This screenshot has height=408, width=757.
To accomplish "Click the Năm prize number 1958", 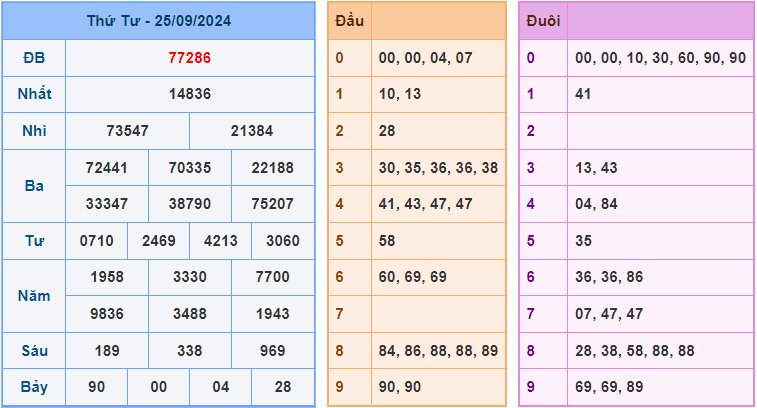I will click(x=106, y=277).
